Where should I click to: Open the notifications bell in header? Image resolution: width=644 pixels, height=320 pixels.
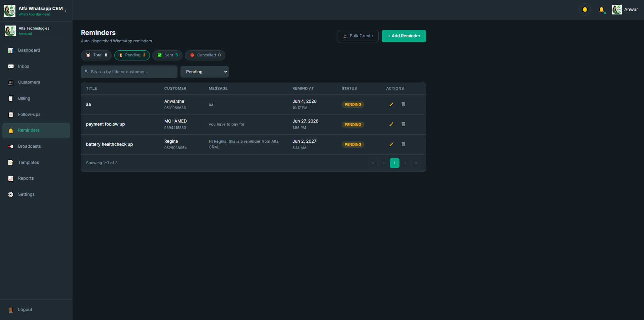[x=601, y=10]
